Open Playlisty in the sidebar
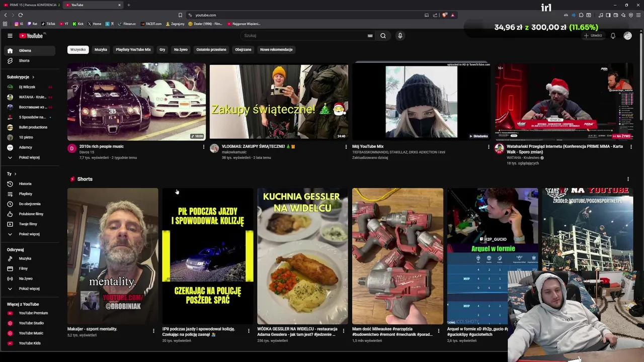The image size is (644, 362). (30, 194)
